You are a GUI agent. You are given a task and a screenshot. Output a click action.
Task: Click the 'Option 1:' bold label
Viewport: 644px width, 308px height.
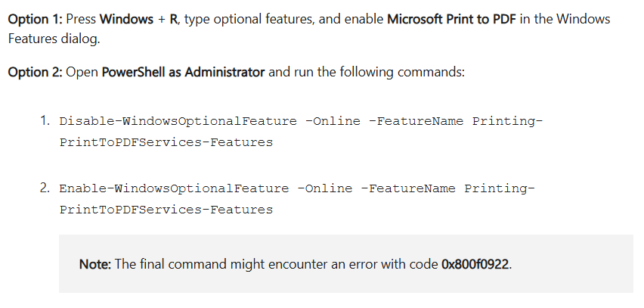click(36, 19)
